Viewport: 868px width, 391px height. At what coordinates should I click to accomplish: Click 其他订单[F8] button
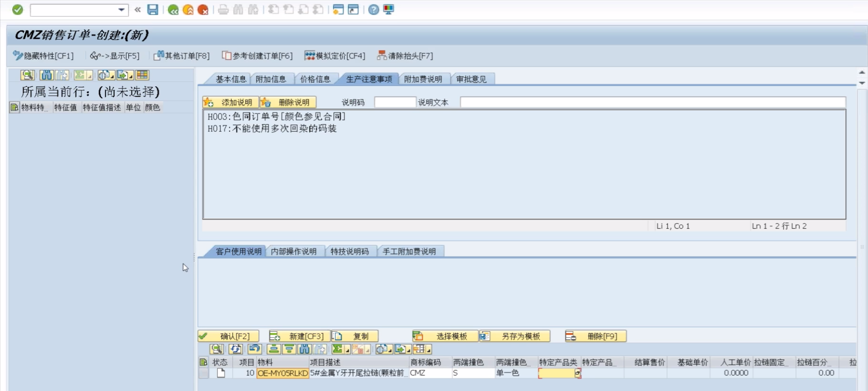(182, 56)
